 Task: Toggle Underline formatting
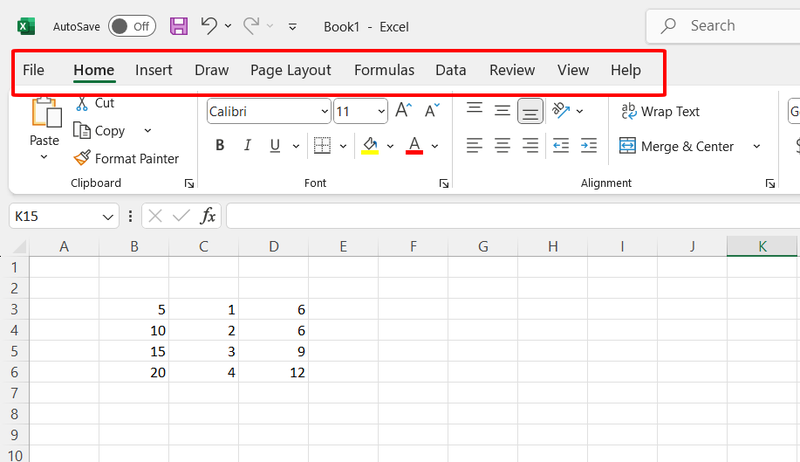click(x=275, y=146)
